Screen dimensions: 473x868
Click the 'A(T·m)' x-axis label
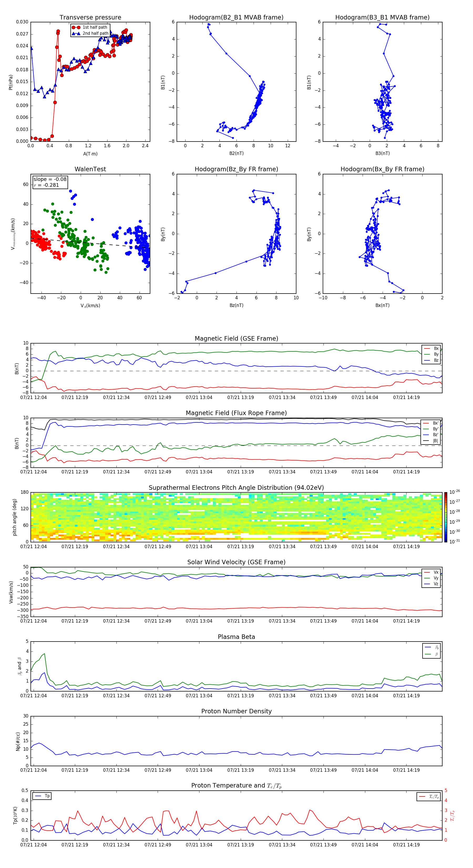(90, 154)
